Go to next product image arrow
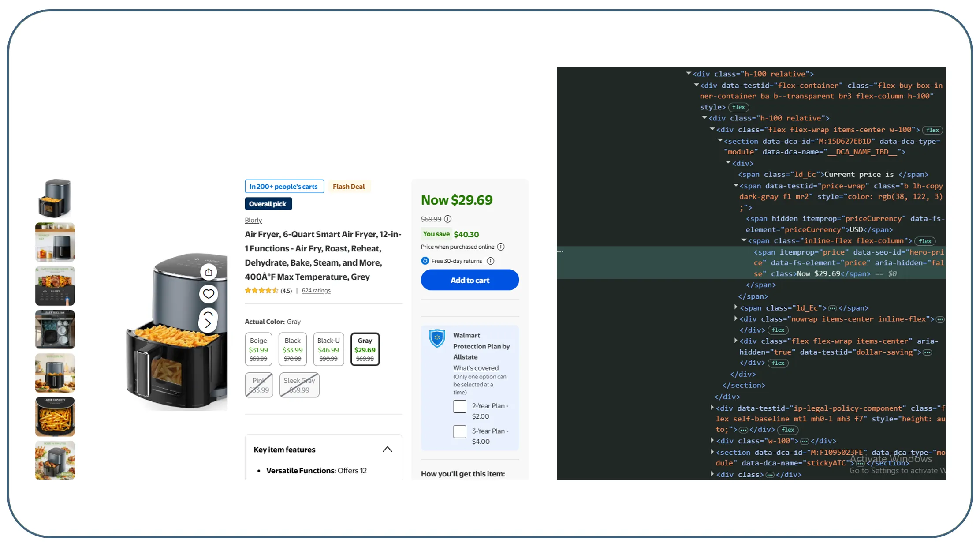 pos(208,323)
